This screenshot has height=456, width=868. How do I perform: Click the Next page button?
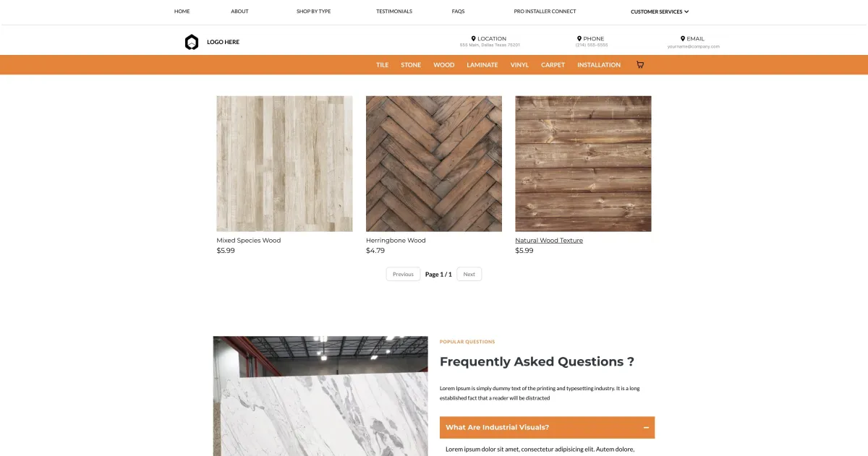tap(469, 274)
